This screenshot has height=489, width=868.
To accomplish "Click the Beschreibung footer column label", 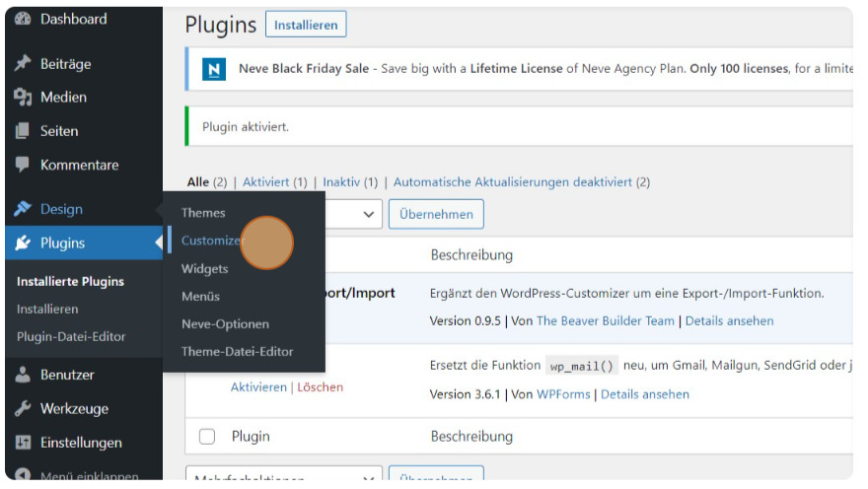I will 471,437.
